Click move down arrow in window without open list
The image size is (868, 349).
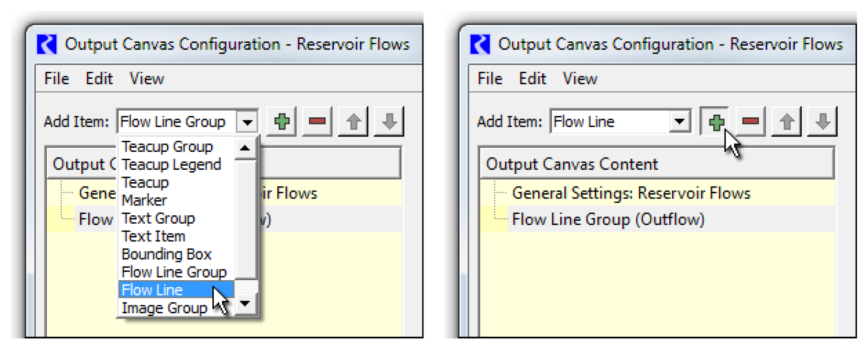[x=822, y=121]
